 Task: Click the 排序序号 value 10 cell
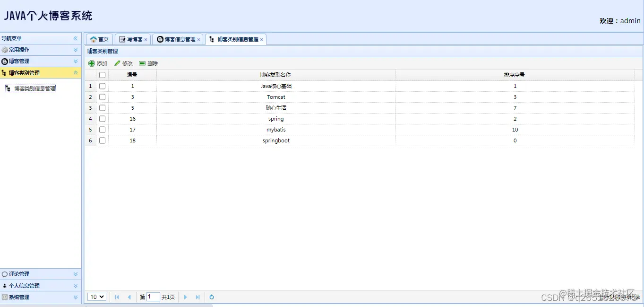[515, 130]
